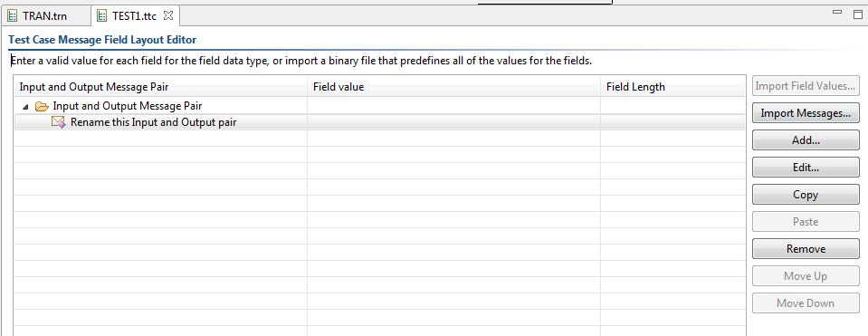Click the TRAN.trn file icon

tap(12, 16)
